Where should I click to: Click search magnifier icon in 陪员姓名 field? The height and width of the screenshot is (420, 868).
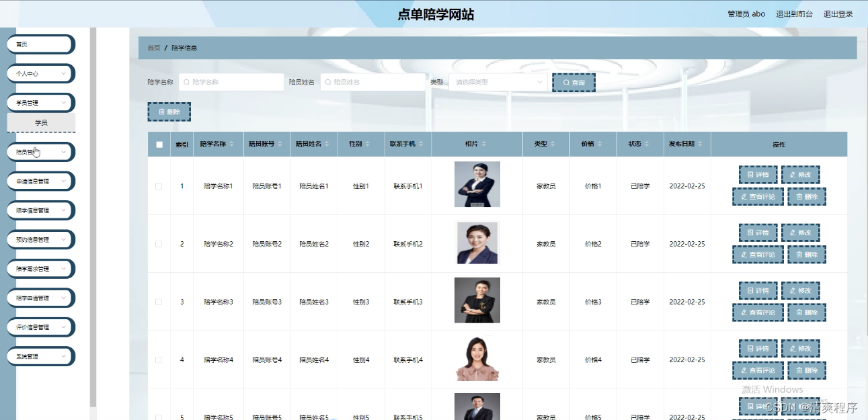(328, 82)
